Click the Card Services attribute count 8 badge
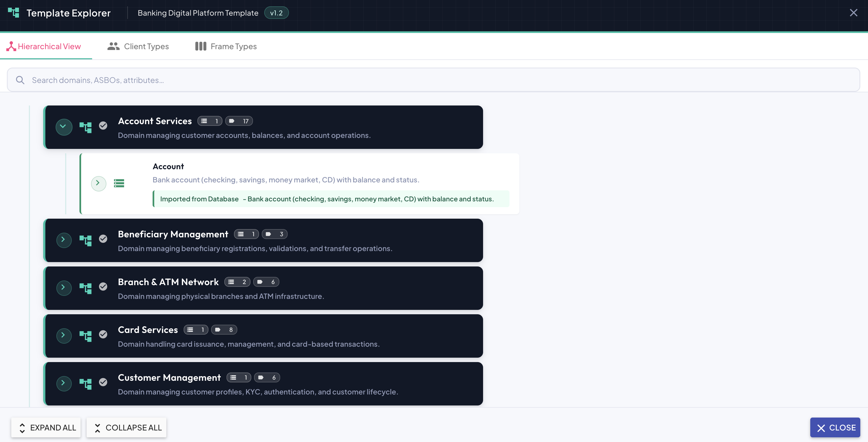The width and height of the screenshot is (868, 442). (x=224, y=330)
